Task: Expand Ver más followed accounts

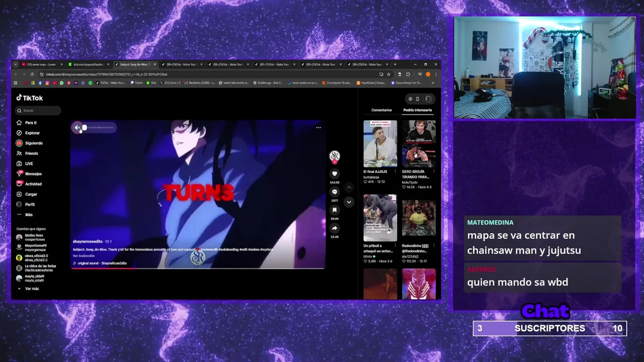Action: click(x=28, y=289)
